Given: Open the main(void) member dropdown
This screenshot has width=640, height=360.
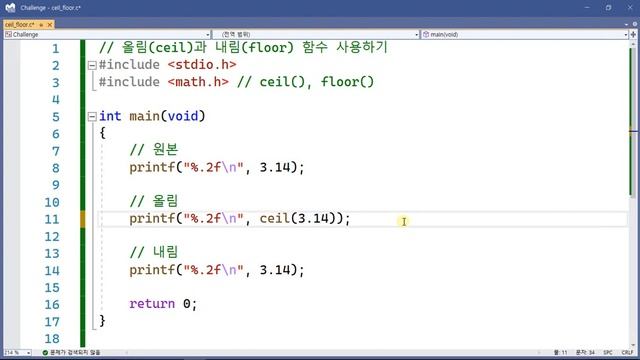Looking at the screenshot, I should (524, 35).
